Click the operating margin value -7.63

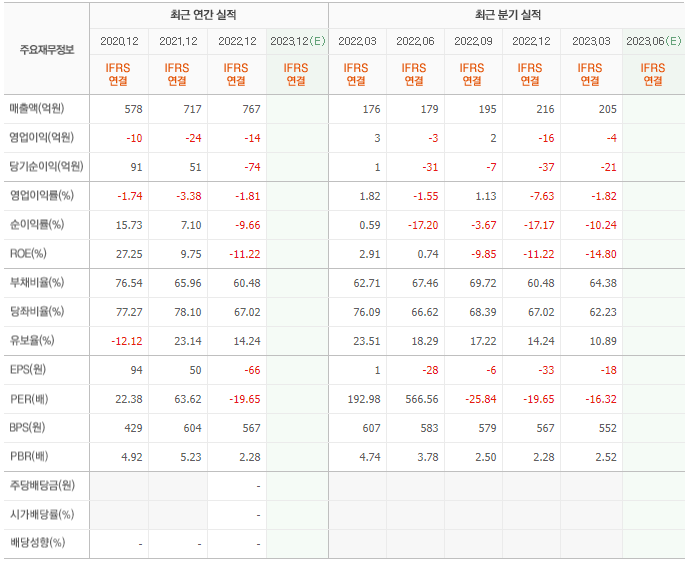(x=542, y=196)
